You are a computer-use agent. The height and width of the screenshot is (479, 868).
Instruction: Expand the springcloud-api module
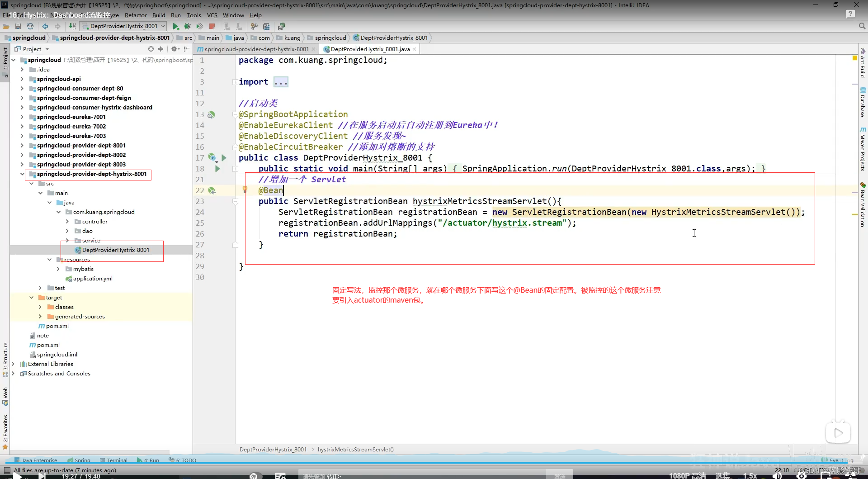[x=22, y=79]
